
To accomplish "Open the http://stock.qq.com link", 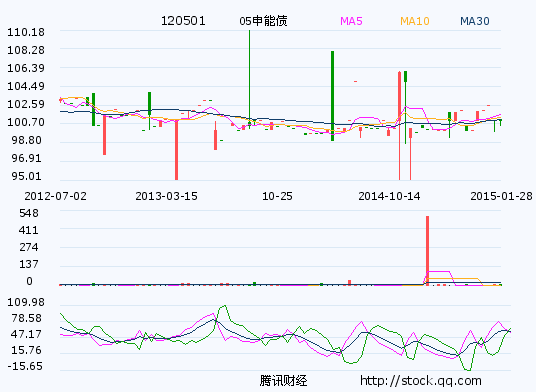I will tap(421, 380).
